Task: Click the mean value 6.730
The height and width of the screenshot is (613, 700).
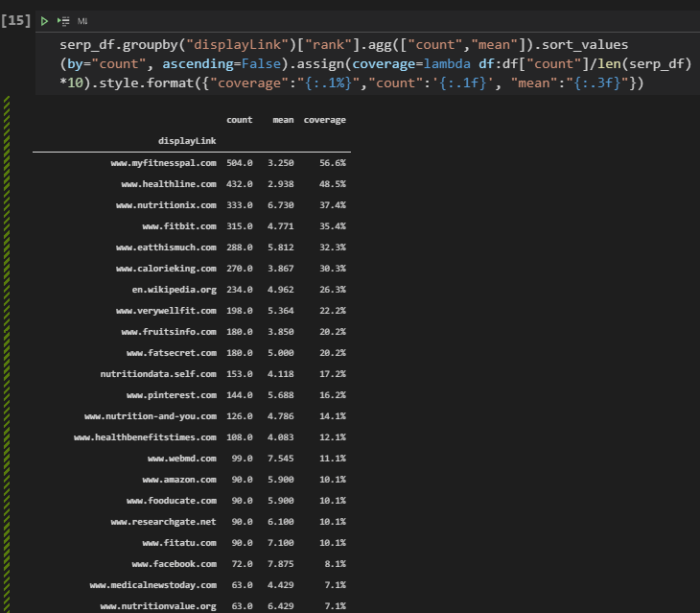Action: point(281,205)
